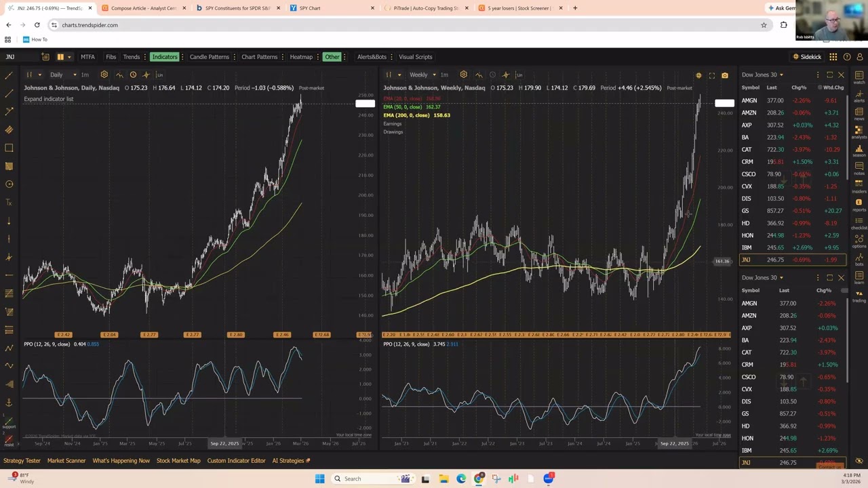Viewport: 868px width, 488px height.
Task: Open the help question mark icon
Action: [x=846, y=57]
